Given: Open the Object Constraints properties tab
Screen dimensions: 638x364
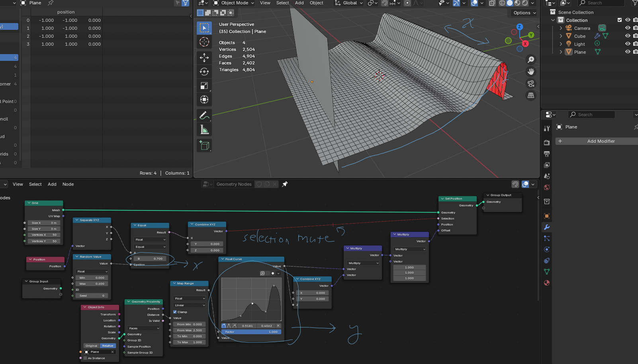Looking at the screenshot, I should (x=547, y=261).
